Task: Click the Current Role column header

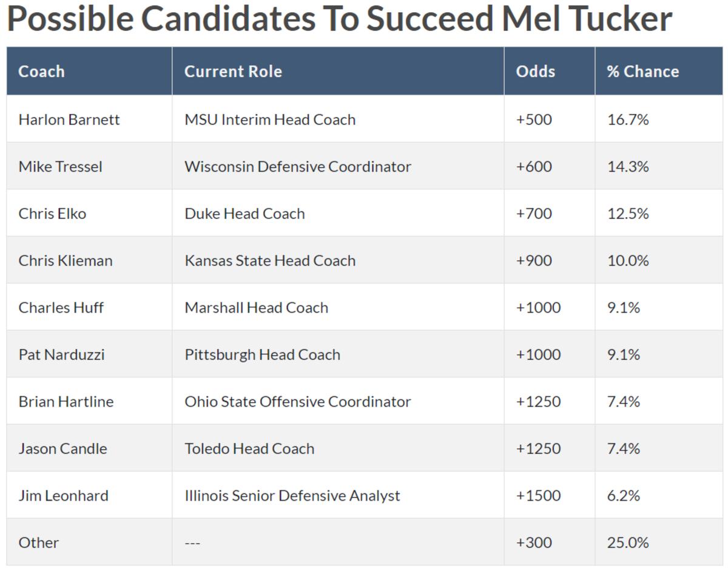Action: [233, 71]
